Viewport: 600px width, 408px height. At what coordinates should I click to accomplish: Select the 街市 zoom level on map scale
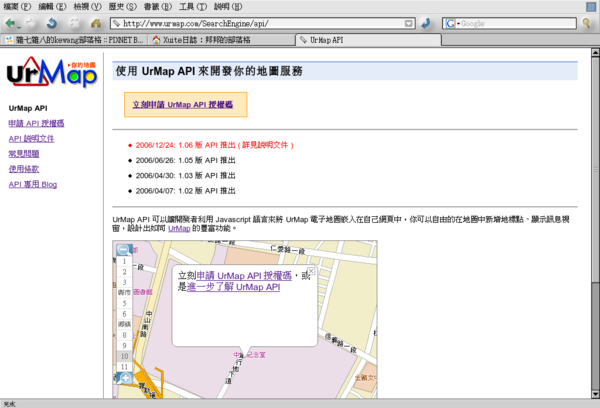pyautogui.click(x=124, y=293)
